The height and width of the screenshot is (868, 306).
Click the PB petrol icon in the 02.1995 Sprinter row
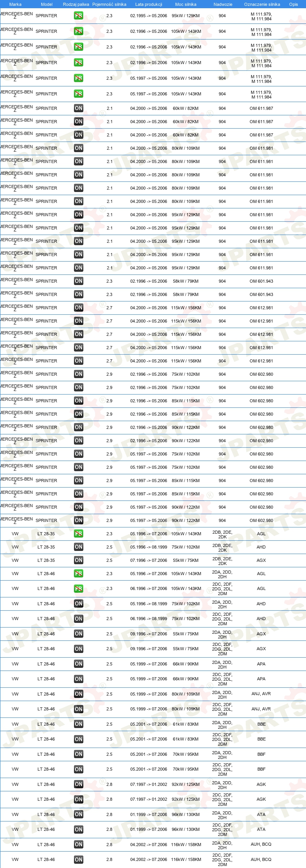(78, 16)
